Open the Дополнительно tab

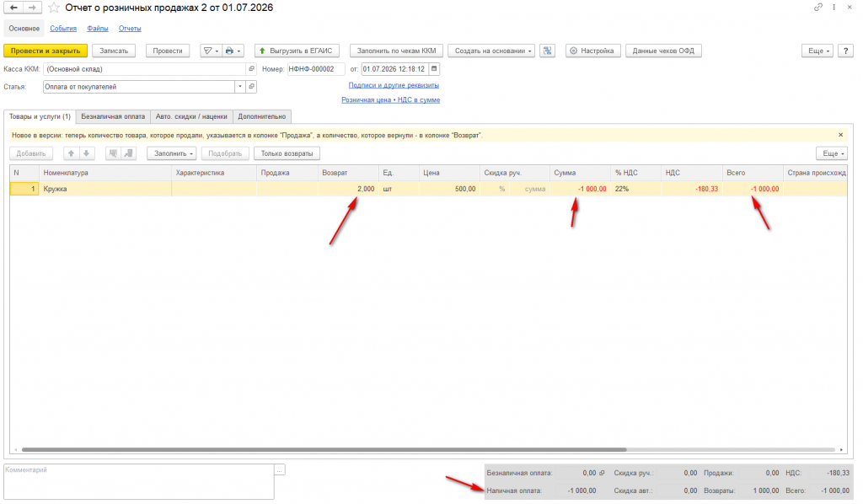[x=262, y=116]
